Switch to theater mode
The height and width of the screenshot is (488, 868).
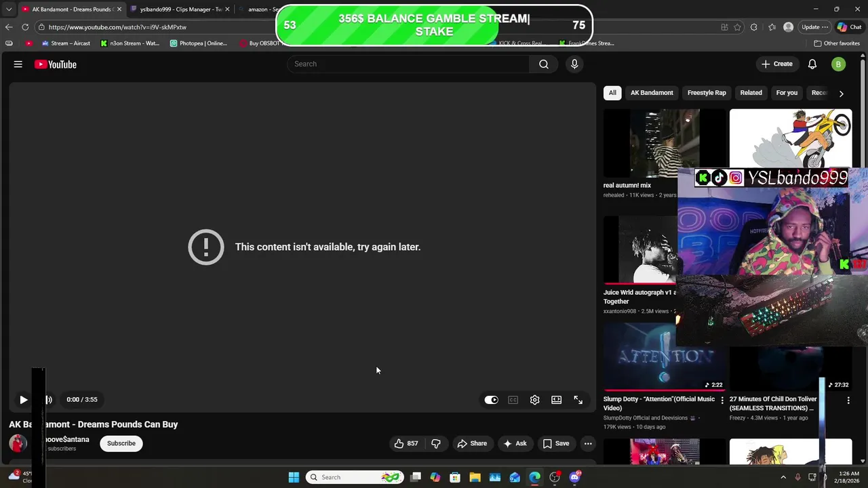point(557,400)
